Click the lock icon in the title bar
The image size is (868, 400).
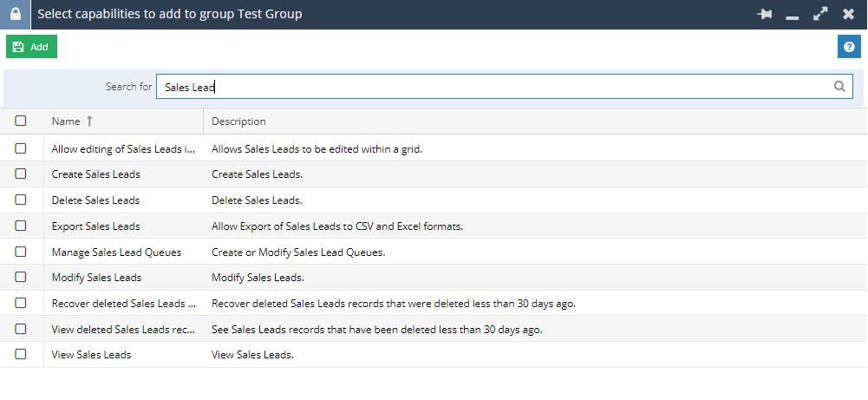15,15
